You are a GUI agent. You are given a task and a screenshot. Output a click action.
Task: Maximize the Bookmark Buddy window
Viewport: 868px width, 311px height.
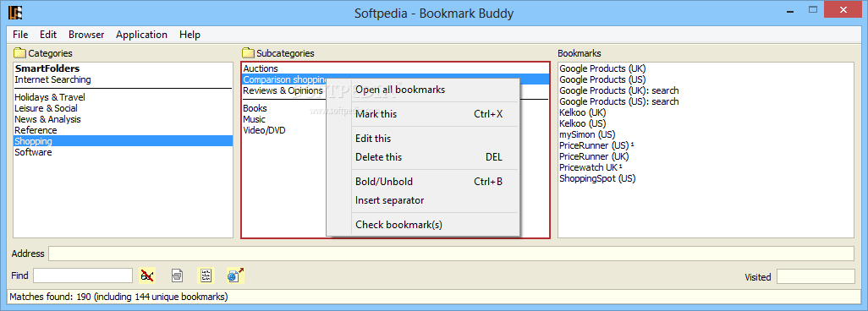coord(813,10)
